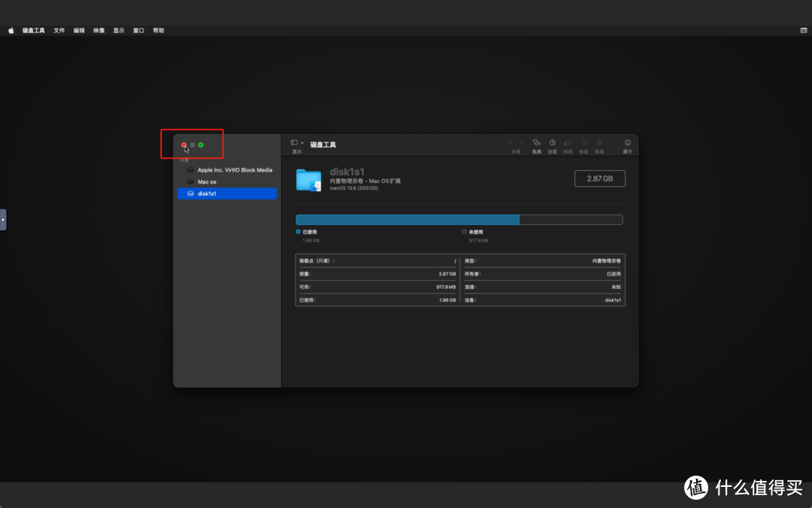
Task: Click the First Aid (急救) toolbar icon
Action: (x=536, y=142)
